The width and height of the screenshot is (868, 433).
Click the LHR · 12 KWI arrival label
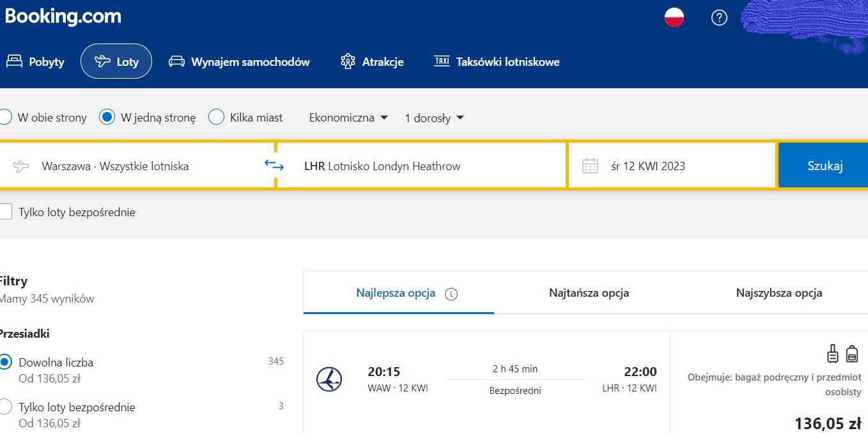point(630,388)
